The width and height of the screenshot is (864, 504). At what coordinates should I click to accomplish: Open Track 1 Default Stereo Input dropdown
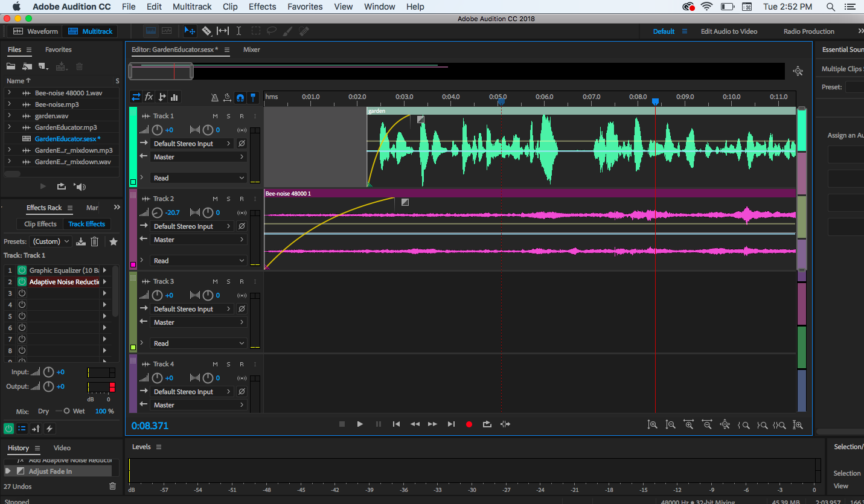point(192,144)
